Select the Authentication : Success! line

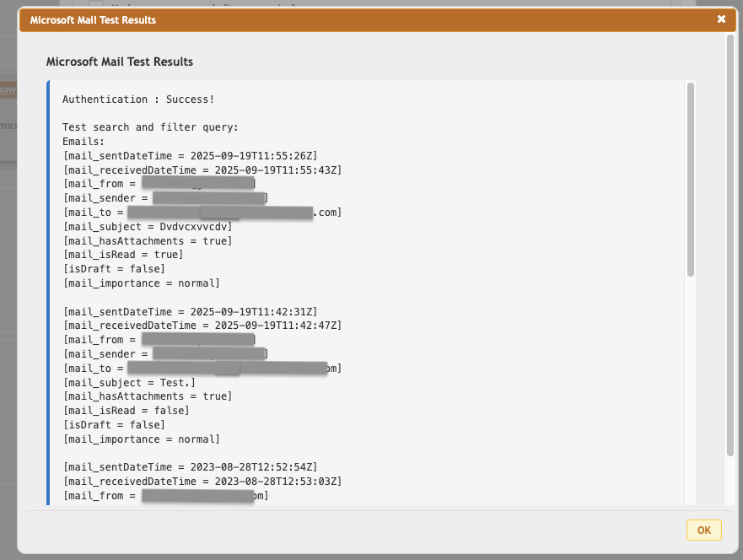point(148,99)
